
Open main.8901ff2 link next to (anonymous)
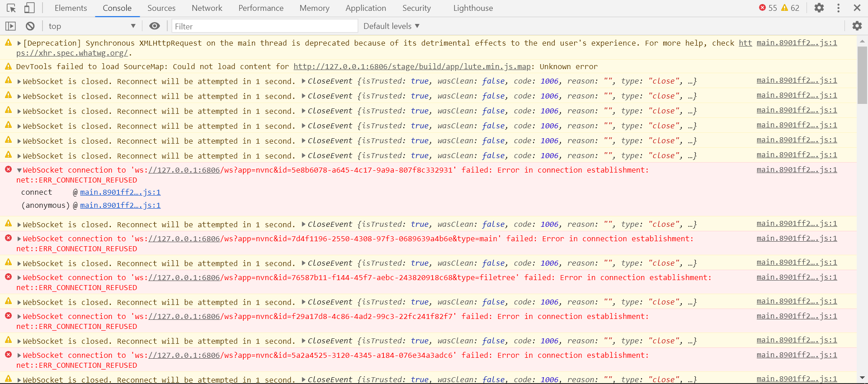coord(120,205)
